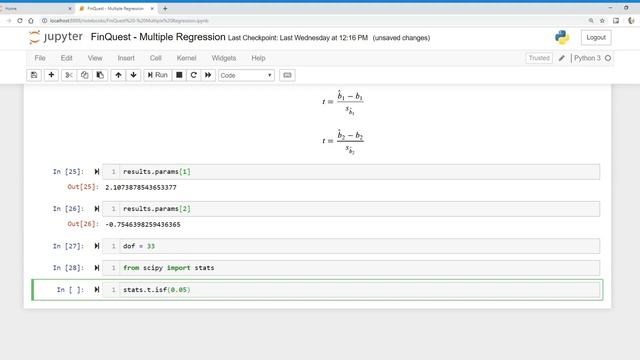640x360 pixels.
Task: Run the active stats.t.isf cell icon
Action: pyautogui.click(x=97, y=290)
